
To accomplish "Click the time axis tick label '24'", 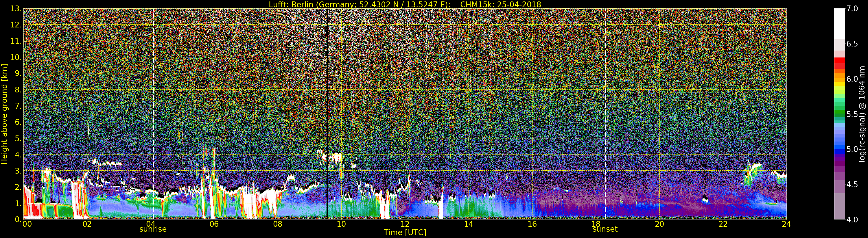I will [x=786, y=224].
